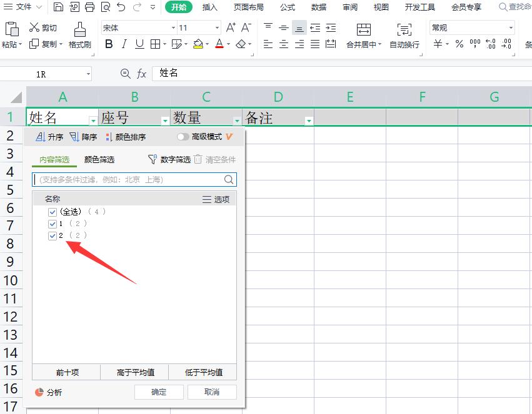532x414 pixels.
Task: Click the Save icon in the quick toolbar
Action: click(x=58, y=7)
